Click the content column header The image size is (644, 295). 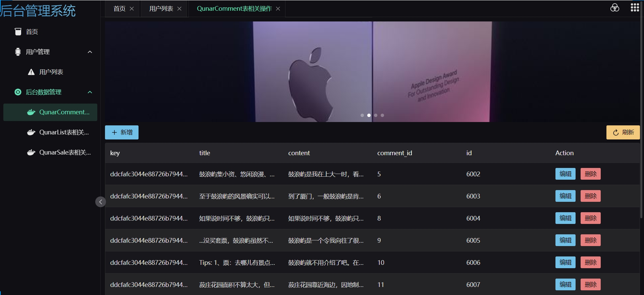(299, 153)
